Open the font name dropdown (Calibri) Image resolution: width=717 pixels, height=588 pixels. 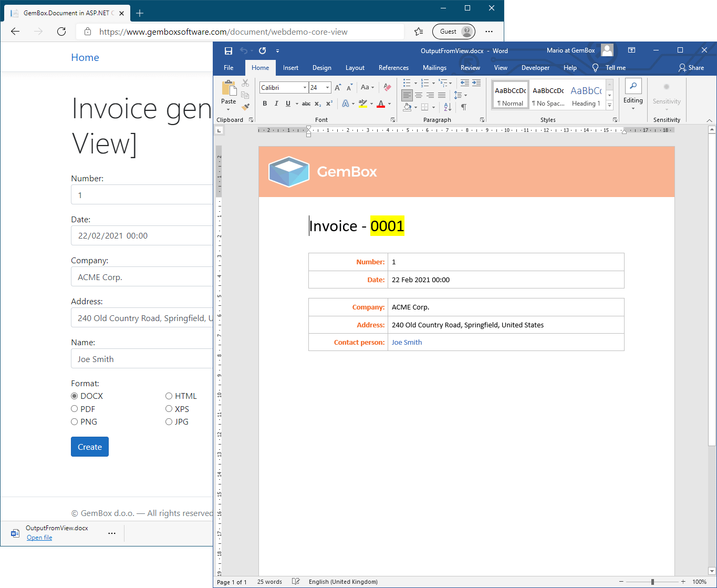click(x=305, y=88)
